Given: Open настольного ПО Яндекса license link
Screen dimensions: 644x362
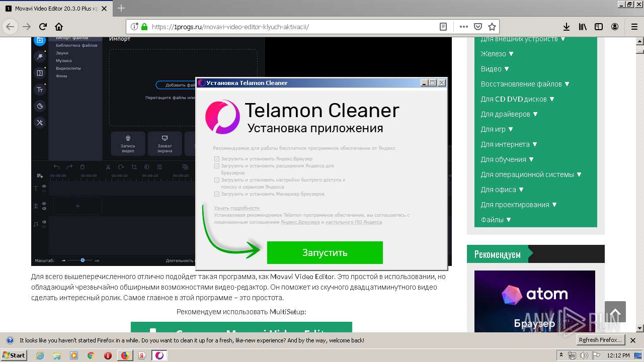Looking at the screenshot, I should pyautogui.click(x=354, y=222).
